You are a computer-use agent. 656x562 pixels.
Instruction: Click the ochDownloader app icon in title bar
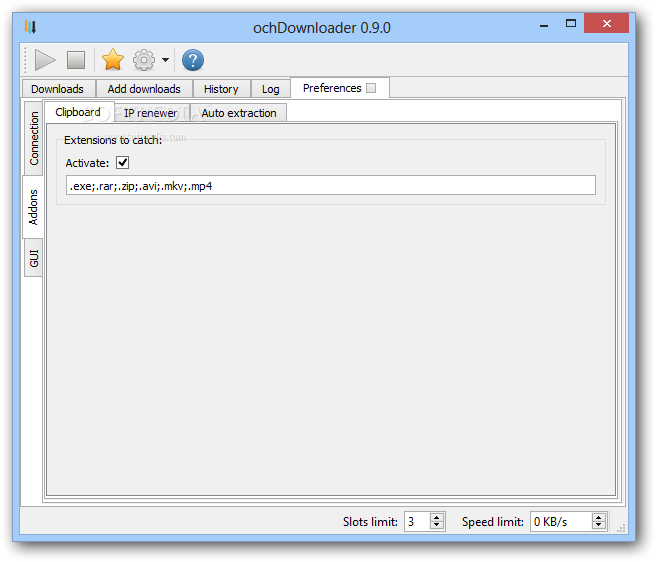pyautogui.click(x=30, y=27)
